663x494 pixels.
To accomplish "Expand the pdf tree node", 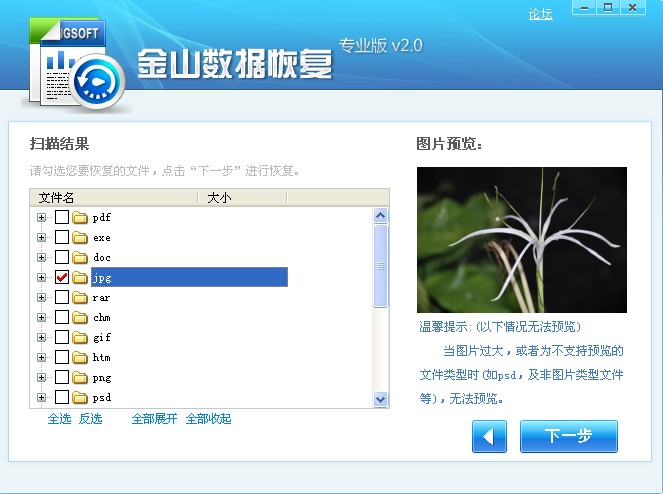I will coord(41,218).
